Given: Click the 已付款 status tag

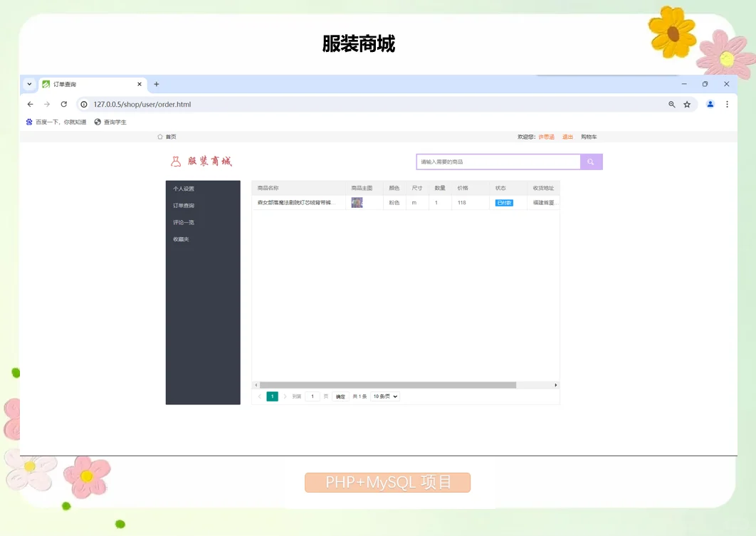Looking at the screenshot, I should (504, 202).
